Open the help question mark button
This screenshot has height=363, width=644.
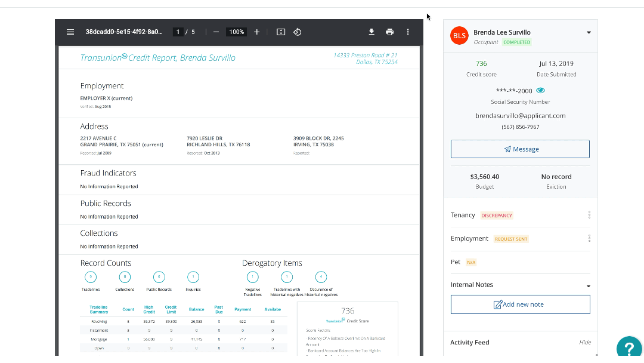click(628, 349)
